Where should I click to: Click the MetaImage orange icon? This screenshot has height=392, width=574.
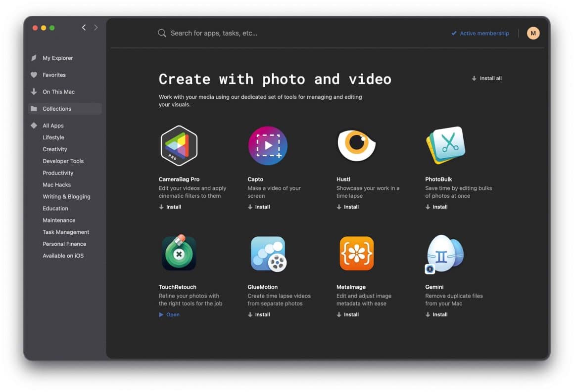coord(356,253)
